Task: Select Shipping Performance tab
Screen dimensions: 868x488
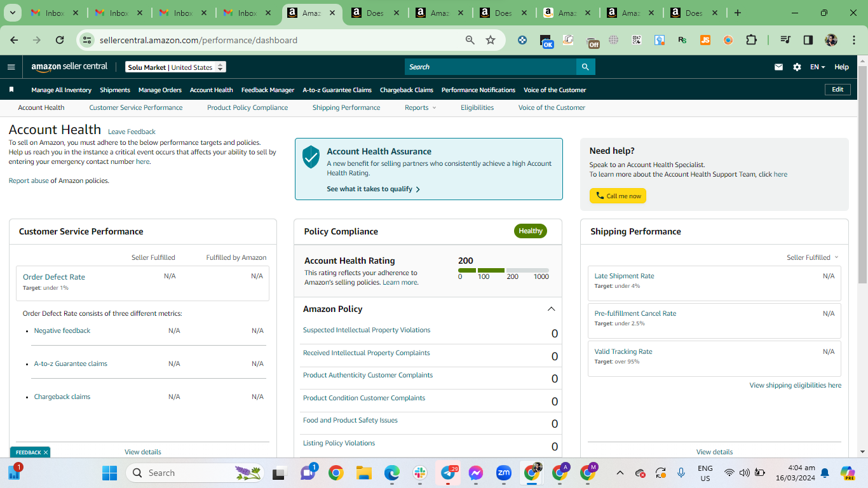Action: tap(346, 107)
